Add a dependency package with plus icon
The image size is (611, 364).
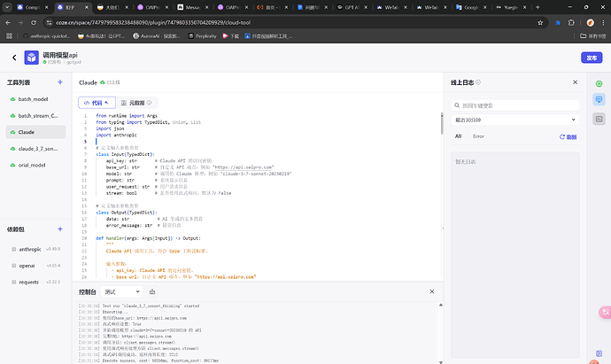tap(60, 229)
